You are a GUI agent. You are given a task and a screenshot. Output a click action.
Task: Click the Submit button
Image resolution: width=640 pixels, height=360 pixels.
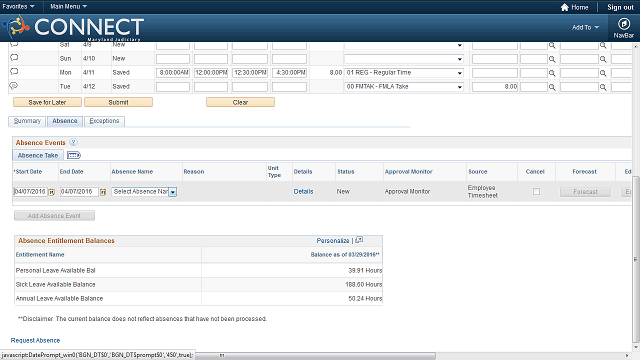118,102
